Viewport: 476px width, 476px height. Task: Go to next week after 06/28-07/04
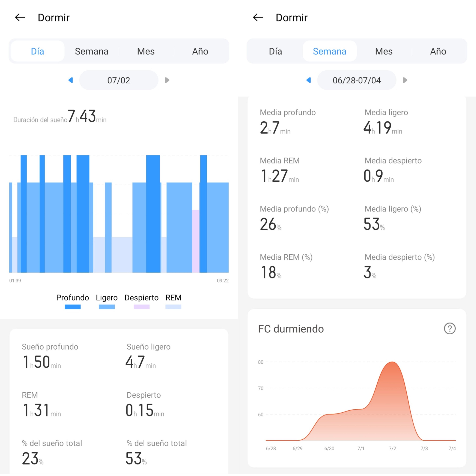point(405,80)
